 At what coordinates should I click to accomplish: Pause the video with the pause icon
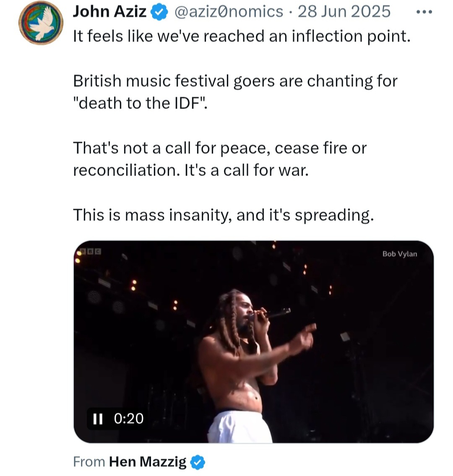point(98,419)
